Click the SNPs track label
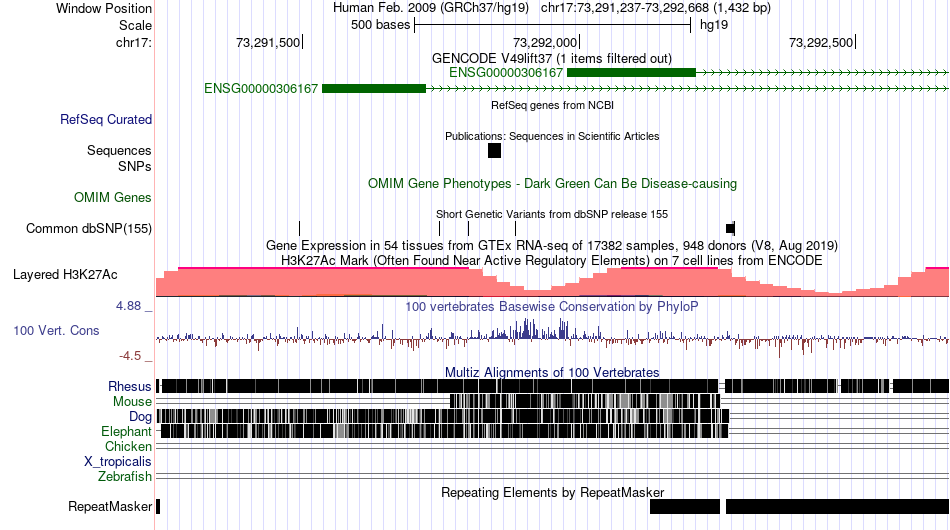 [135, 166]
